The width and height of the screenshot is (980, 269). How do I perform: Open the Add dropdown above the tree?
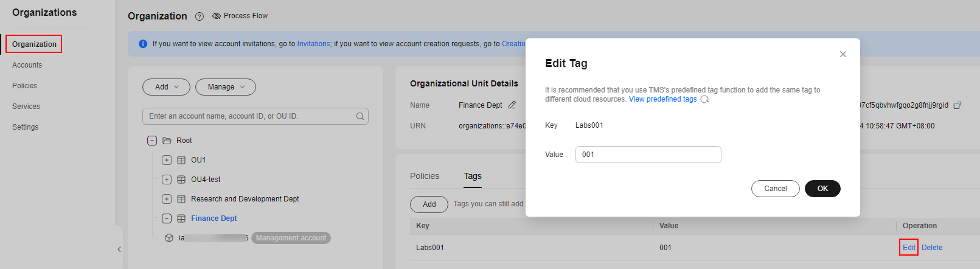coord(166,87)
